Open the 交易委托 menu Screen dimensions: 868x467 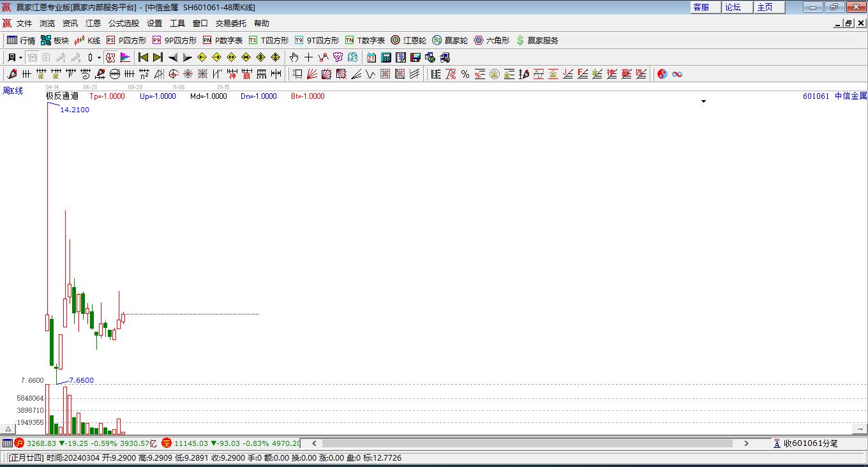click(x=231, y=23)
